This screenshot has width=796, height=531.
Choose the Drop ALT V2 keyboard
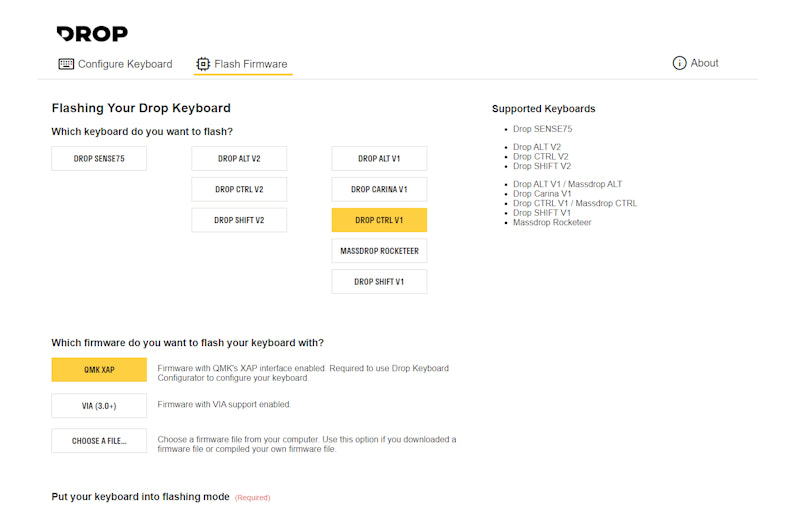coord(239,158)
